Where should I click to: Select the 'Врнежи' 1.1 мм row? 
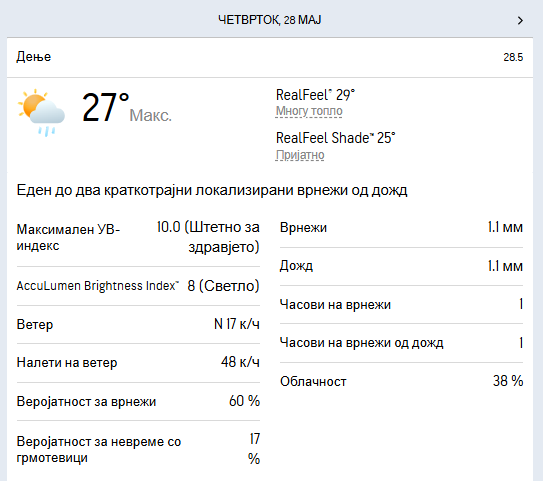[x=401, y=228]
